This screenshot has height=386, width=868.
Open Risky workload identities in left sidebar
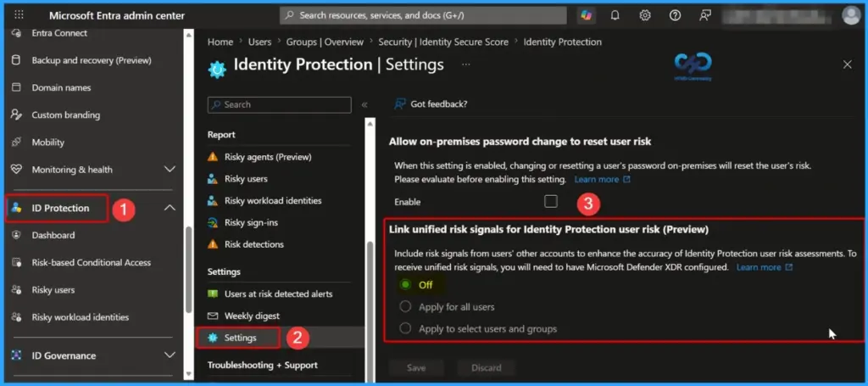pyautogui.click(x=81, y=317)
